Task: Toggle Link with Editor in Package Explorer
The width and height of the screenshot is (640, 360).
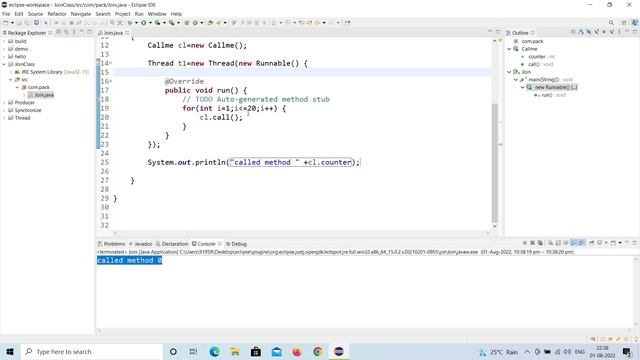Action: (66, 32)
